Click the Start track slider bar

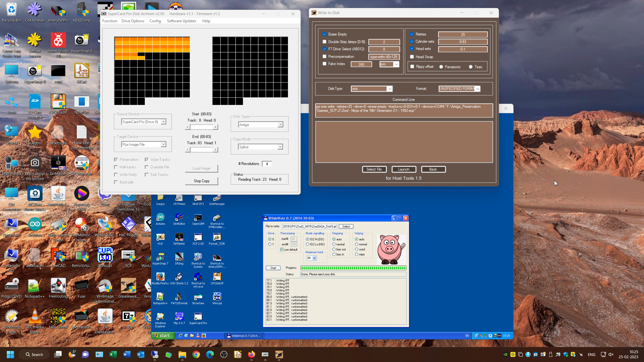tap(202, 127)
